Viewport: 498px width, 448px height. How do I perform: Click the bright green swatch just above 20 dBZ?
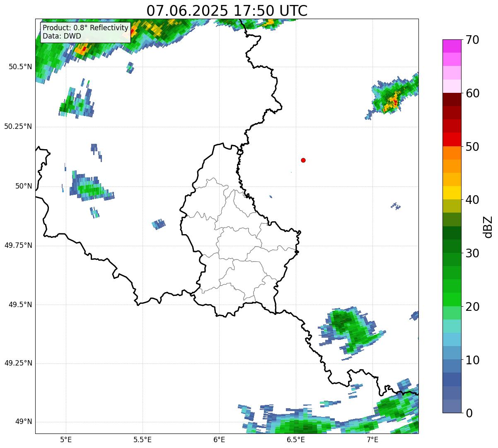click(452, 300)
